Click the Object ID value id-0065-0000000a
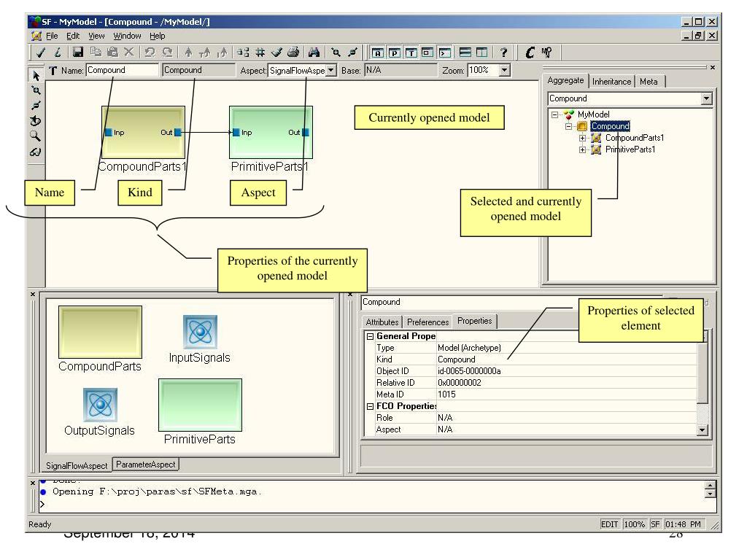The width and height of the screenshot is (747, 560). pos(469,371)
